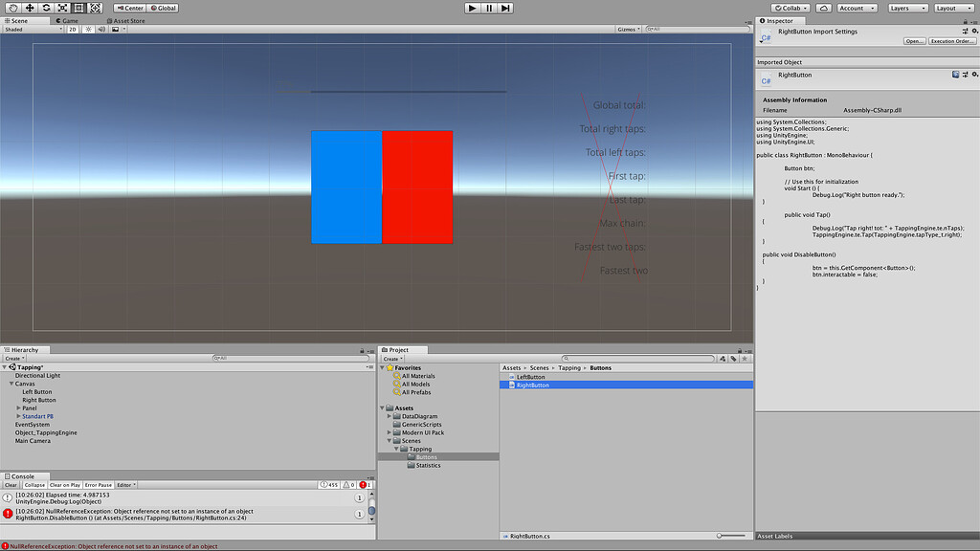
Task: Toggle 2D scene view mode
Action: click(x=72, y=29)
